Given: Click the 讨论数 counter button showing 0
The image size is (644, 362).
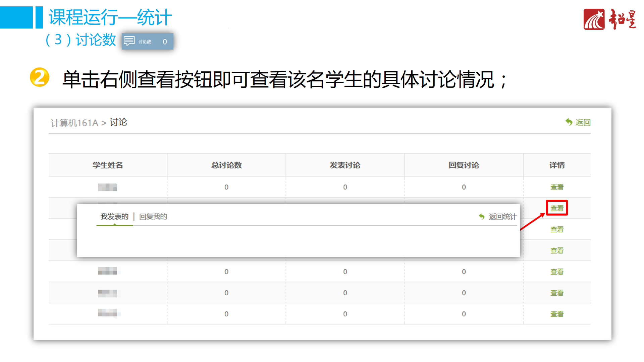Looking at the screenshot, I should (x=148, y=41).
